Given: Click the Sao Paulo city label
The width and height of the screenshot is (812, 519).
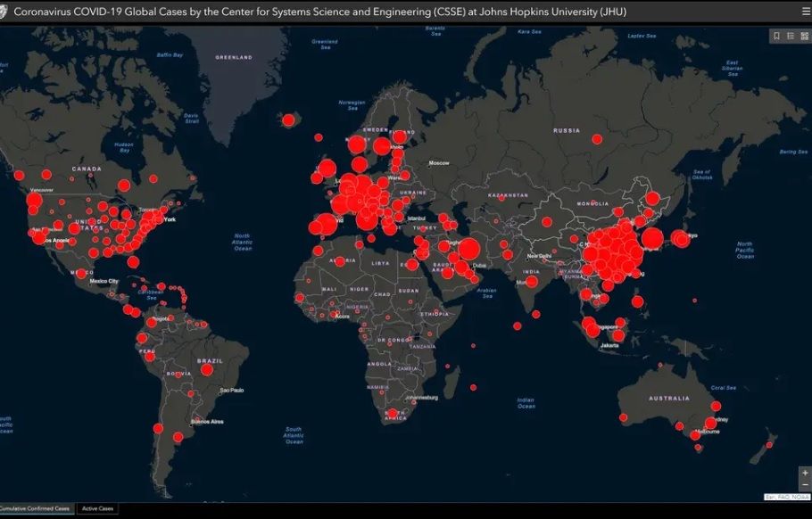Looking at the screenshot, I should 231,391.
